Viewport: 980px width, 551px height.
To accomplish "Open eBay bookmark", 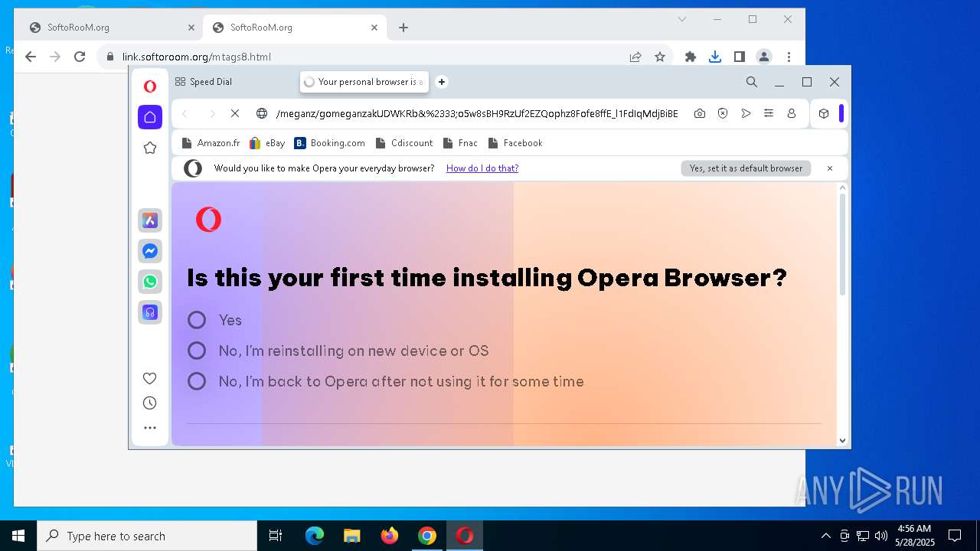I will point(267,143).
